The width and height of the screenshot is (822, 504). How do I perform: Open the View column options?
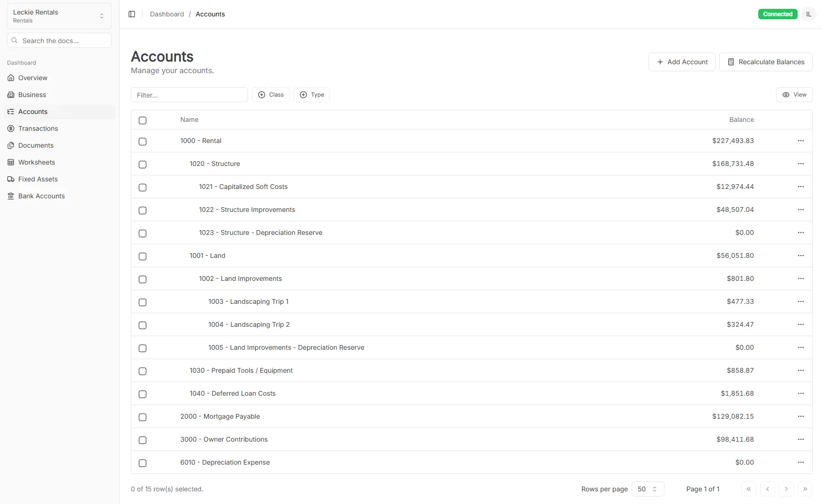point(794,95)
